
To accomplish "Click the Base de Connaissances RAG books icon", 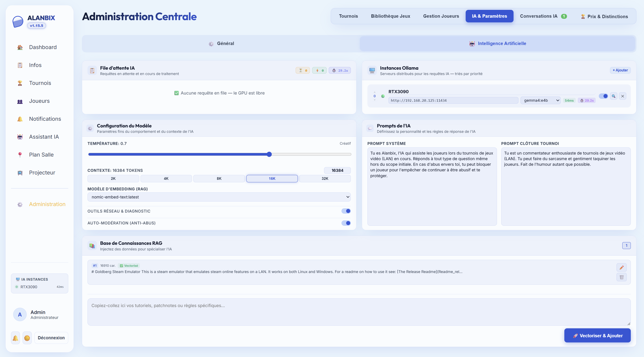I will [x=92, y=246].
